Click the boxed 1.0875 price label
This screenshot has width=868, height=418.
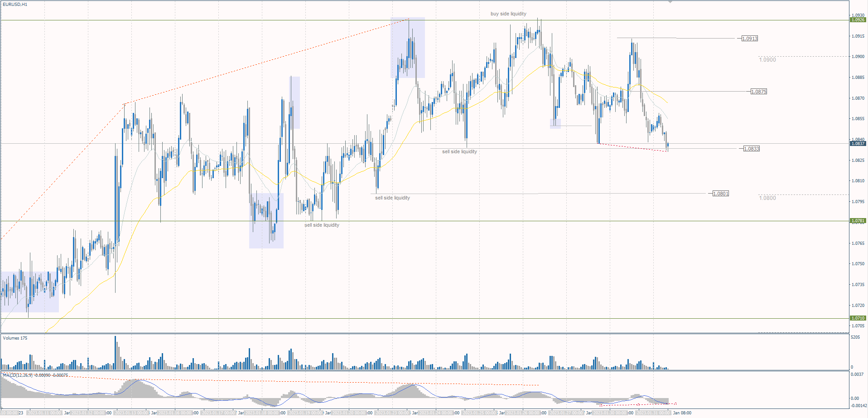759,92
